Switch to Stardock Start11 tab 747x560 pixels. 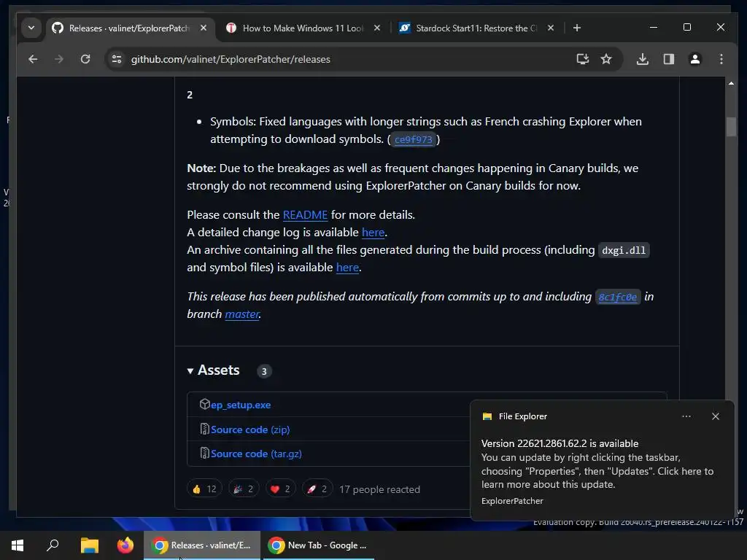[477, 28]
